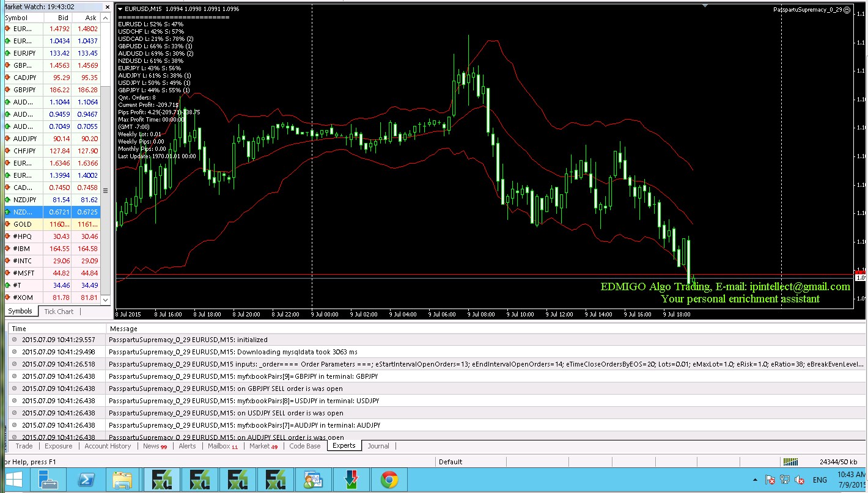Open the Mailbox tab
The height and width of the screenshot is (493, 868).
[223, 446]
